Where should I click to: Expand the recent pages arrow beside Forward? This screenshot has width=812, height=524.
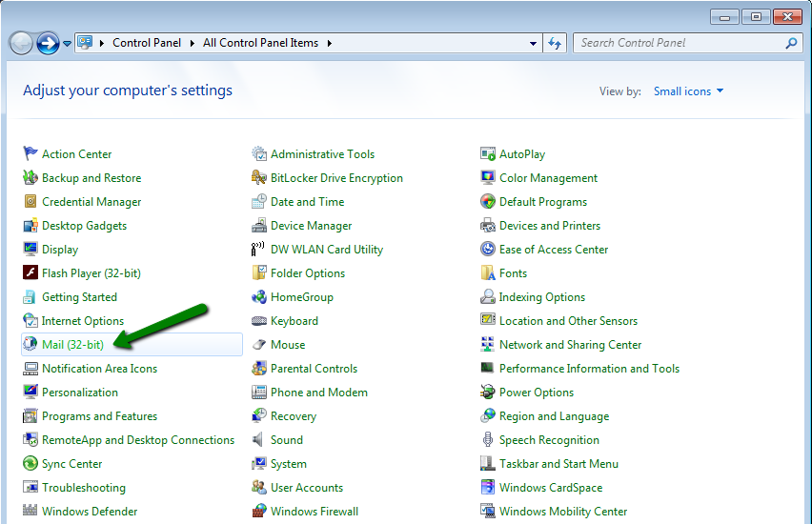click(68, 44)
